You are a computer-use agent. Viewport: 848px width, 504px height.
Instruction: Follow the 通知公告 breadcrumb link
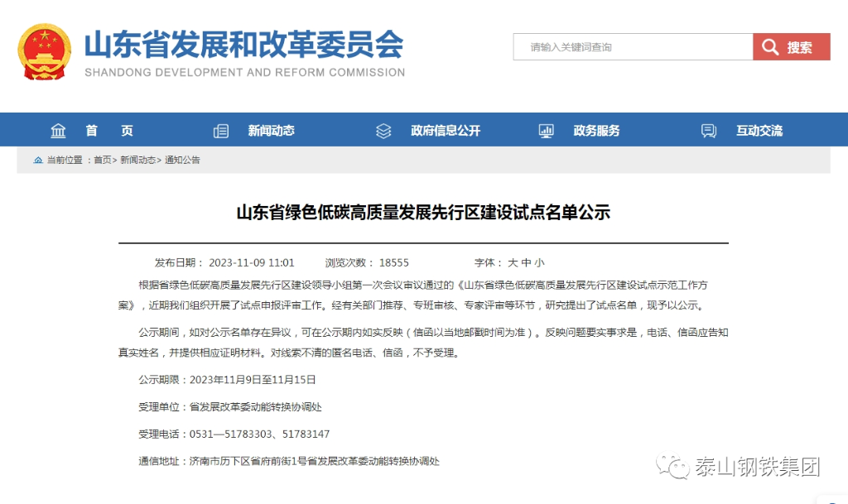coord(182,160)
